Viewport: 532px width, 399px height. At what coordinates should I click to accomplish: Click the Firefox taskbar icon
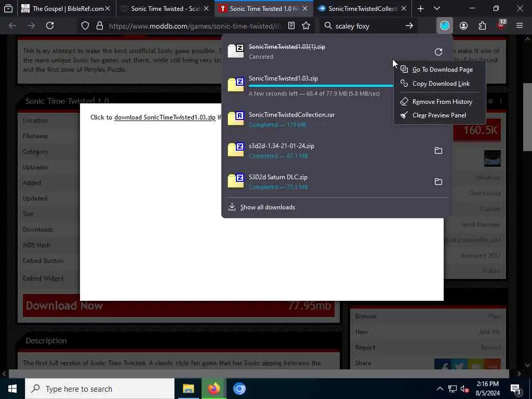[x=214, y=389]
